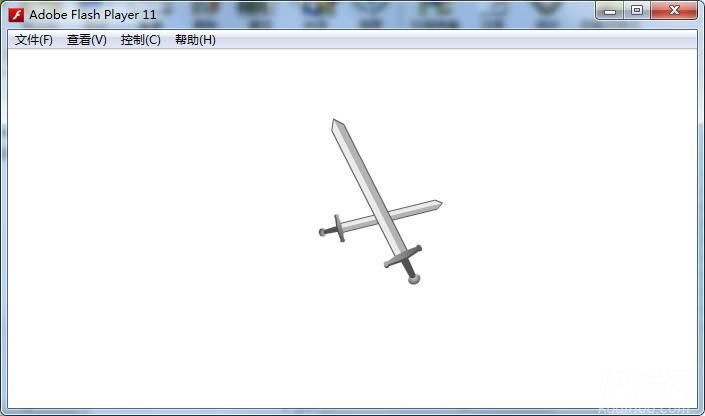Click the large sword's dark grip handle
The width and height of the screenshot is (705, 416).
(x=408, y=268)
